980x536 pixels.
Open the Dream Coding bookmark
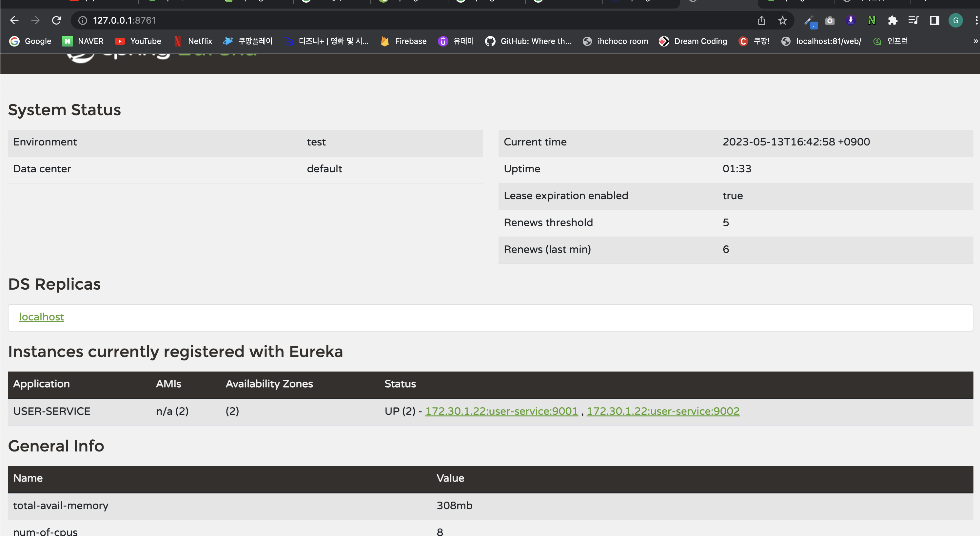point(693,41)
